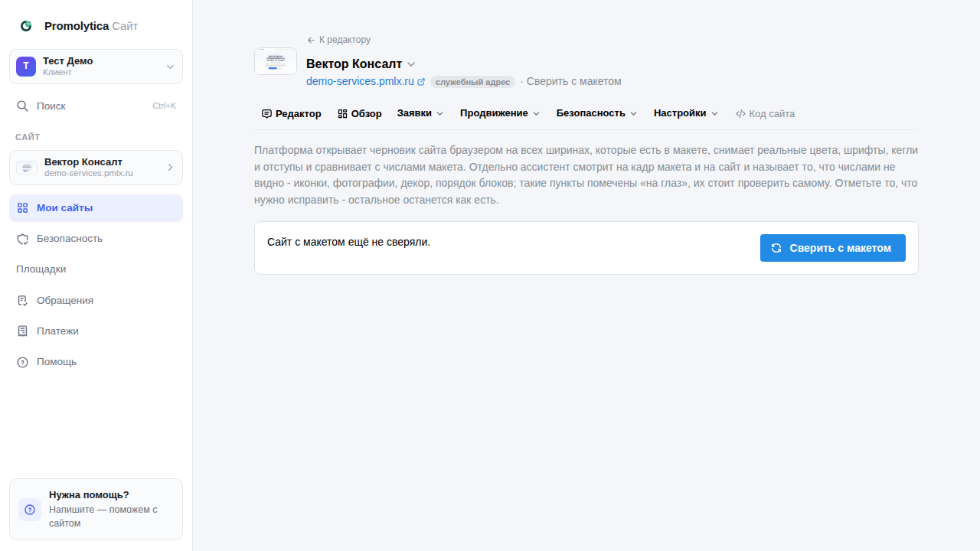Switch to the Редактор tab

click(x=292, y=113)
